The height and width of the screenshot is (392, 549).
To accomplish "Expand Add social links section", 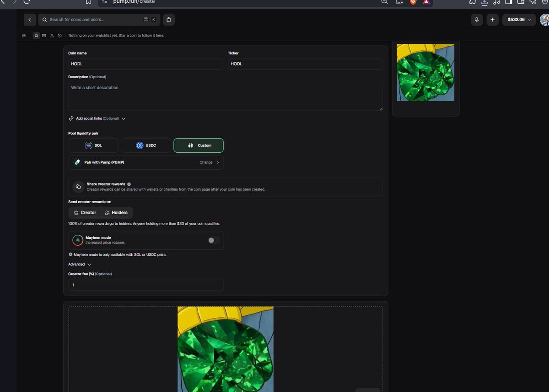I will (97, 118).
